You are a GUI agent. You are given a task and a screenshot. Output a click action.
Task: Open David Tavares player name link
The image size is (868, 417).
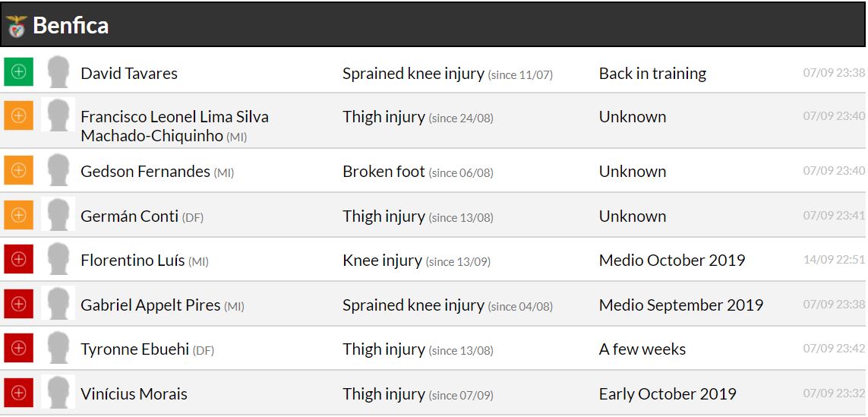coord(129,74)
